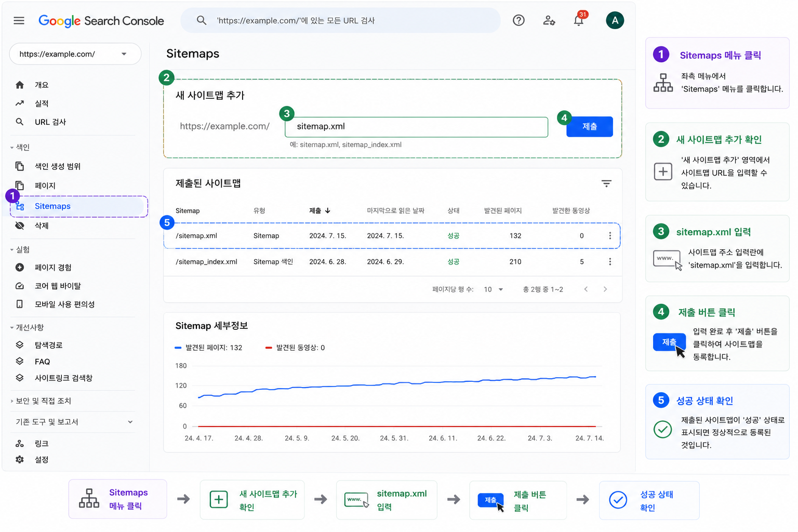Viewport: 798px width, 532px height.
Task: Click the 발견한 동영상 column header
Action: (571, 211)
